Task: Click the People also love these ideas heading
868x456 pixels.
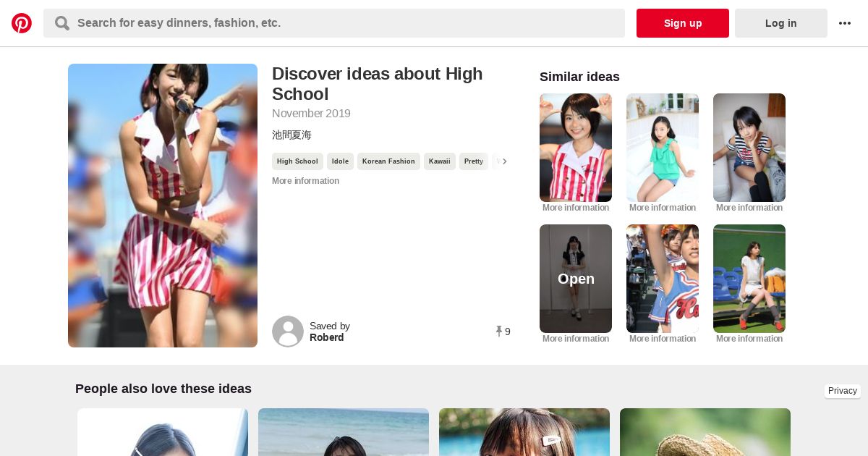Action: pyautogui.click(x=163, y=389)
